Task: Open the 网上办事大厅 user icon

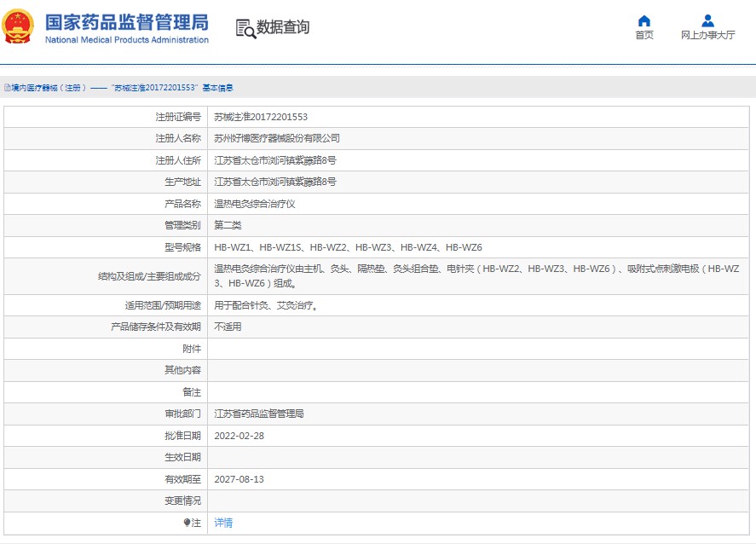Action: coord(707,20)
